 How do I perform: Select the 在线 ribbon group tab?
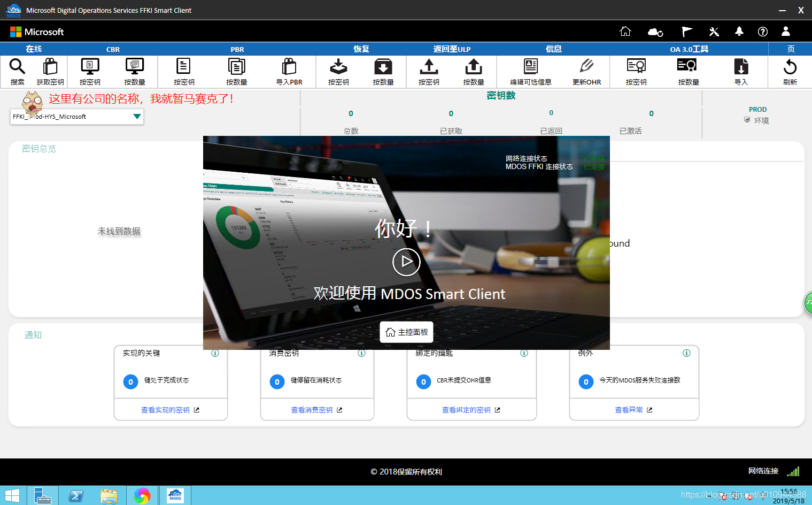point(34,49)
